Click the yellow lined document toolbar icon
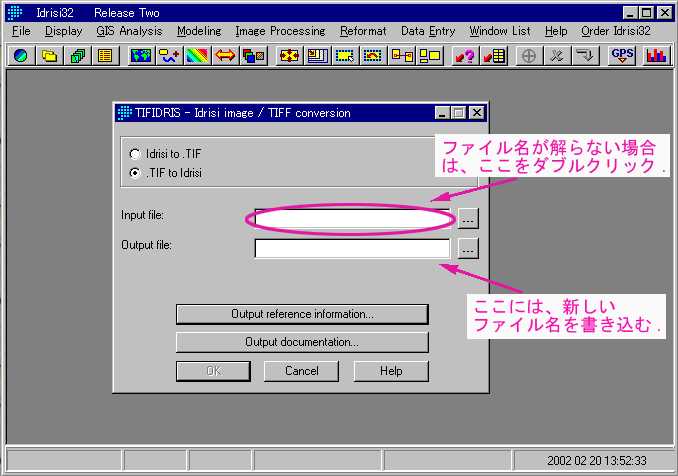The width and height of the screenshot is (678, 476). pyautogui.click(x=105, y=56)
